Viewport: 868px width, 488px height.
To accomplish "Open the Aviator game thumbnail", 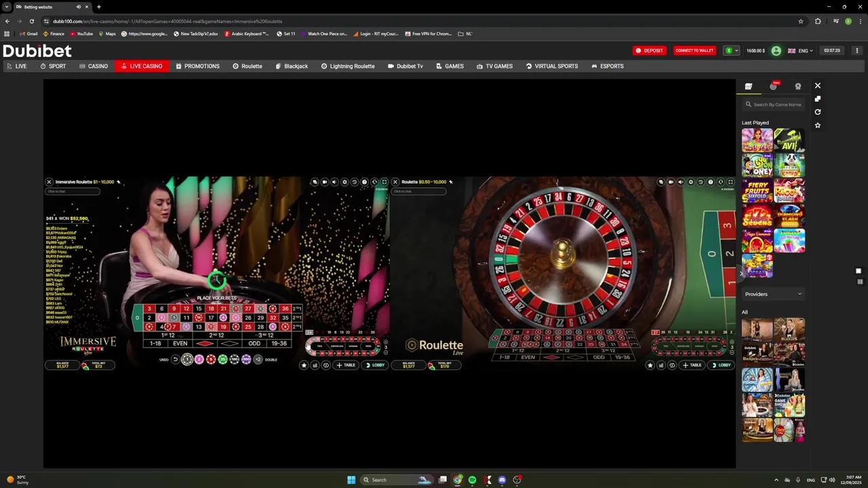I will pyautogui.click(x=789, y=140).
